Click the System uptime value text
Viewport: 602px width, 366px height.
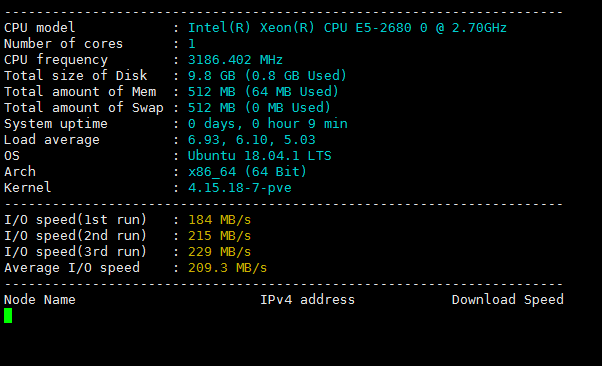268,124
